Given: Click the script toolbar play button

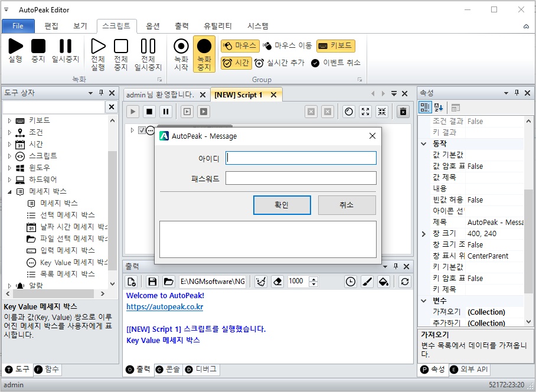Looking at the screenshot, I should (x=133, y=112).
